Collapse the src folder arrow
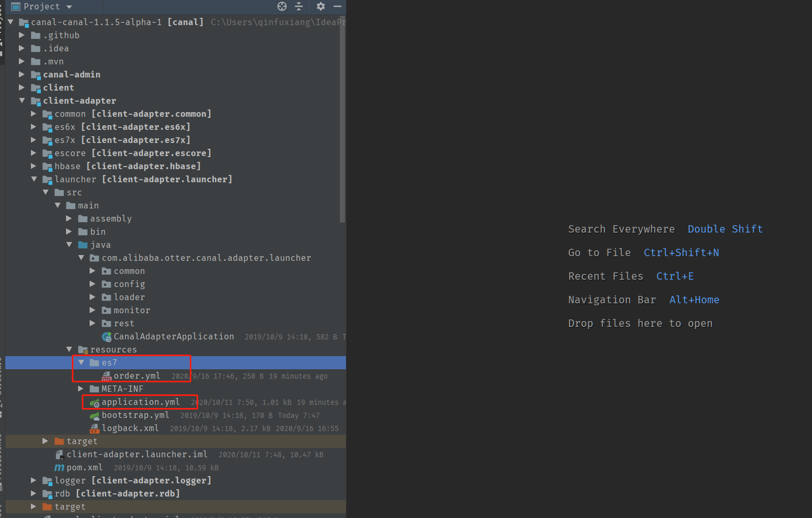The width and height of the screenshot is (812, 518). (x=46, y=192)
